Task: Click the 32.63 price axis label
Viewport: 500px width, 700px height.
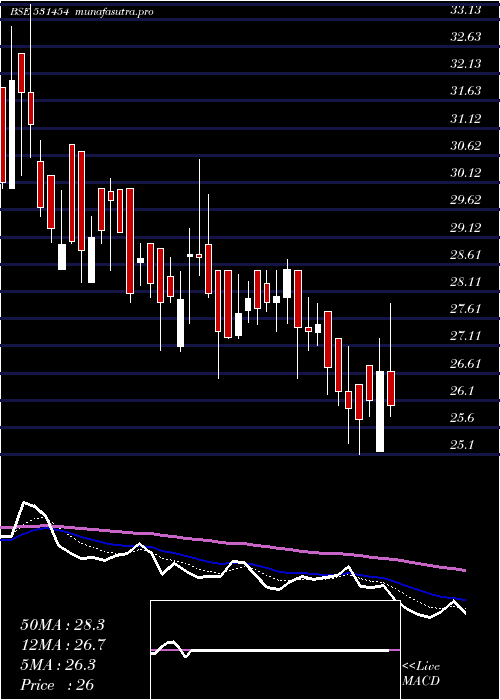Action: coord(466,37)
